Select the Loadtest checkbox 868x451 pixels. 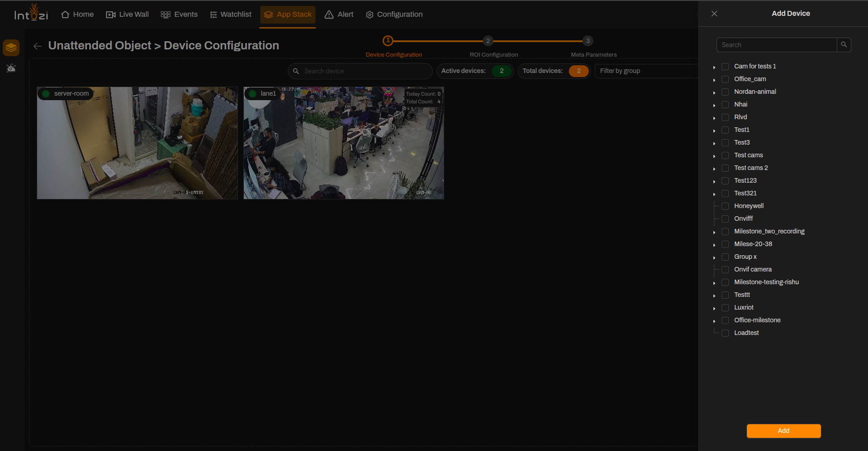pyautogui.click(x=725, y=333)
